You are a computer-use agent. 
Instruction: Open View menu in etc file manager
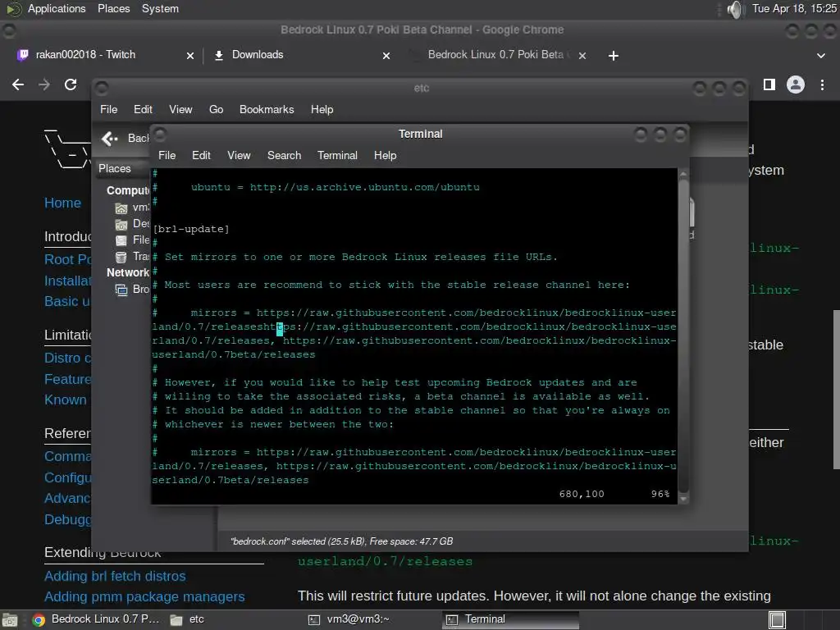click(x=180, y=109)
